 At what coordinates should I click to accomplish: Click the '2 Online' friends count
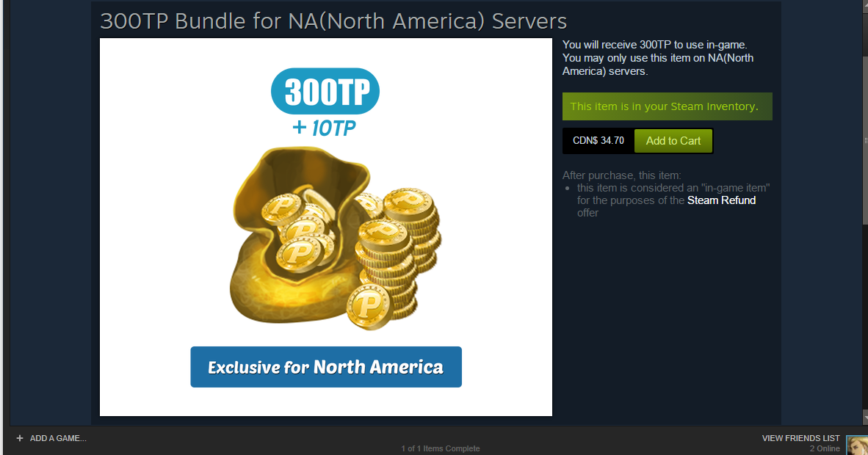coord(825,449)
